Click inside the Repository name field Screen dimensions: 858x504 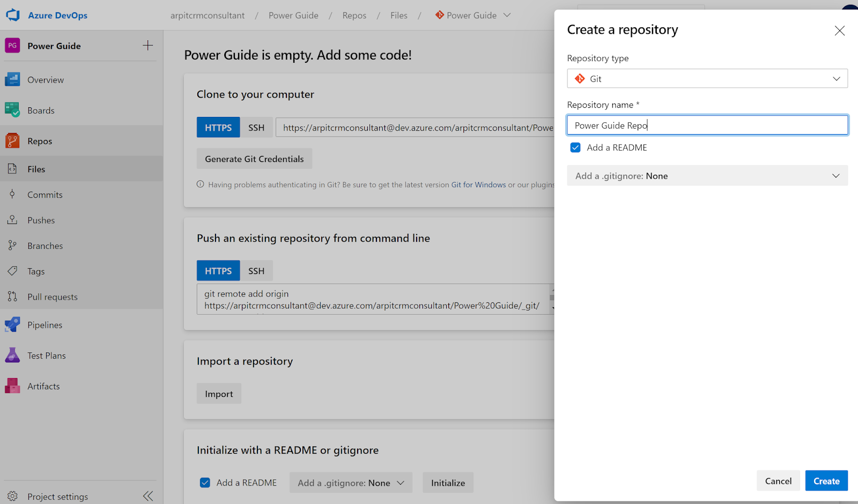click(707, 124)
